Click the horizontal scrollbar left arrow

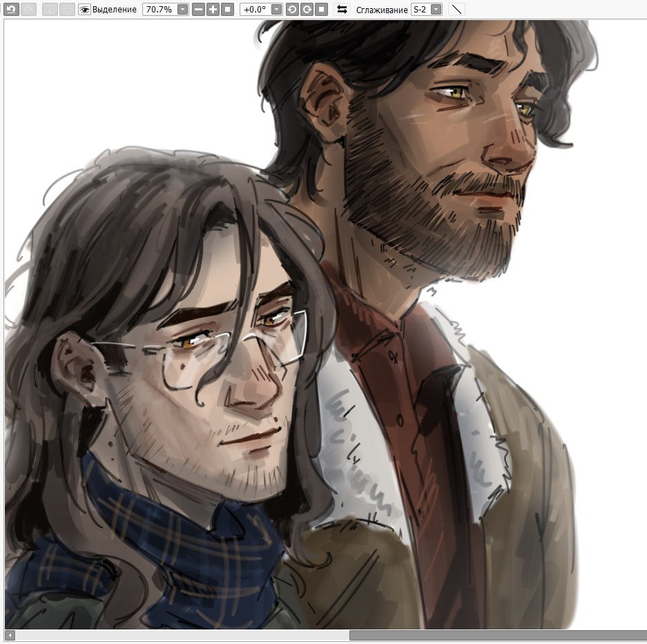tap(10, 635)
